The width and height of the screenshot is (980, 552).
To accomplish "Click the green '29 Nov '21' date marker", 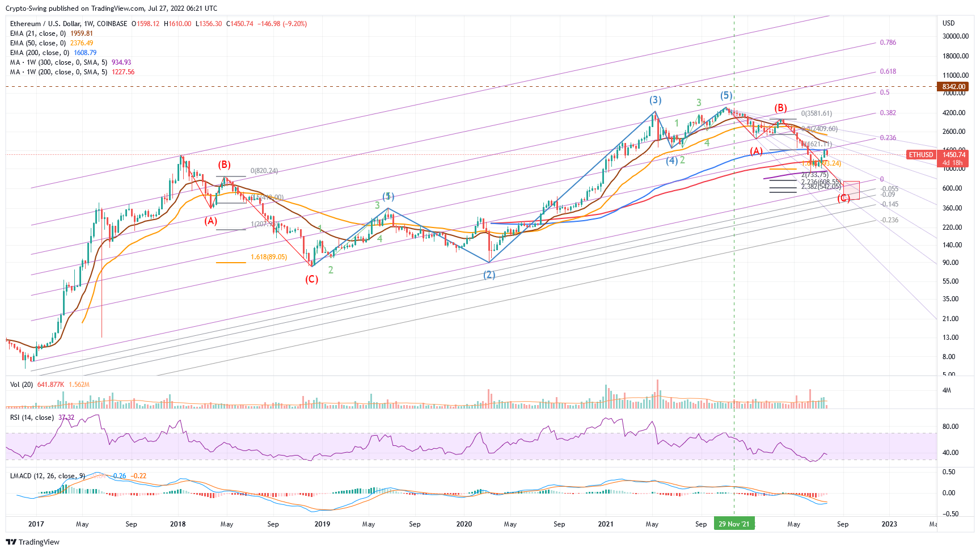I will (734, 524).
